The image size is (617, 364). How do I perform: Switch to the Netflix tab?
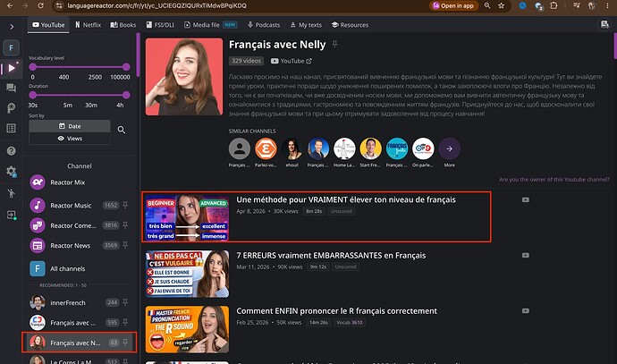pos(89,25)
